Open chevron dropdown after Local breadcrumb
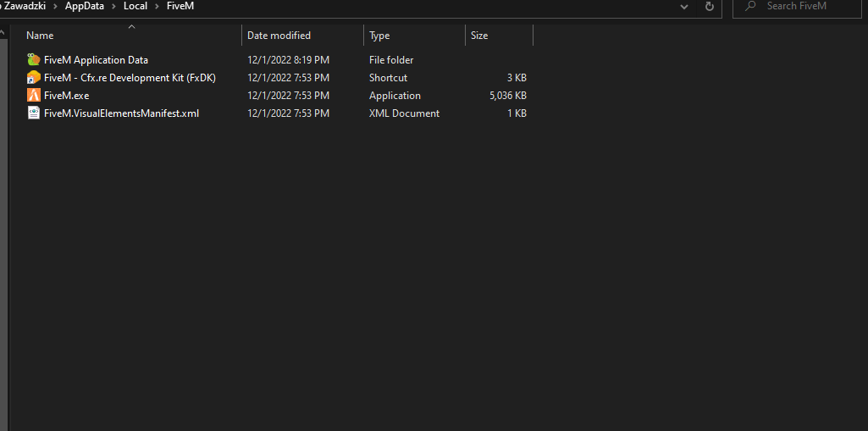Viewport: 868px width, 431px height. tap(158, 7)
